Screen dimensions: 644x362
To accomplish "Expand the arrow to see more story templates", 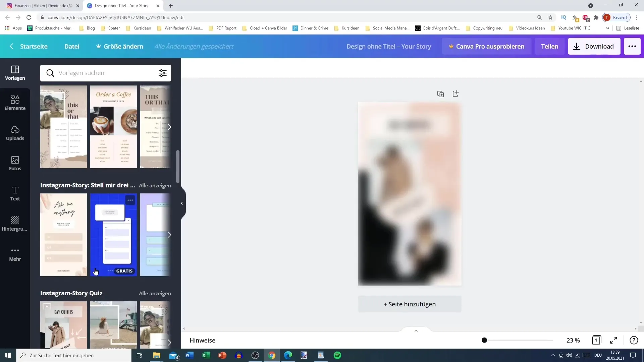I will [x=170, y=234].
